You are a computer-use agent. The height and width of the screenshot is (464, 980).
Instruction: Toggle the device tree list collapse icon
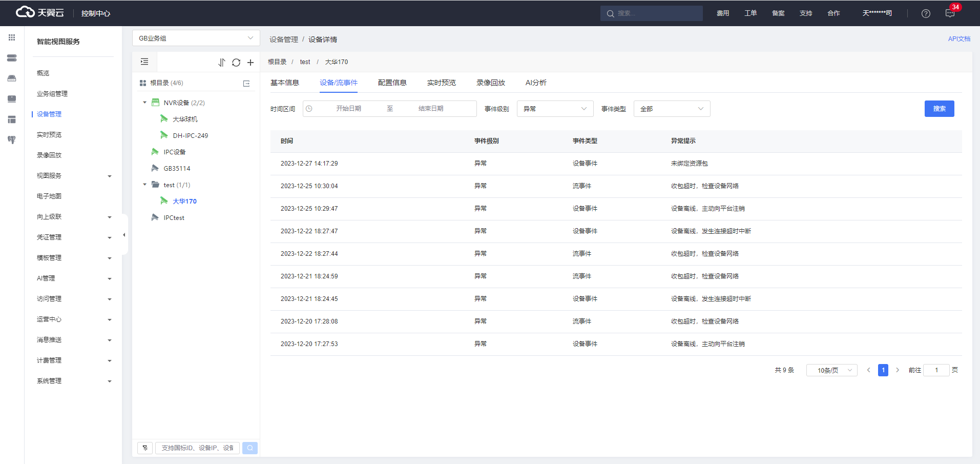144,62
